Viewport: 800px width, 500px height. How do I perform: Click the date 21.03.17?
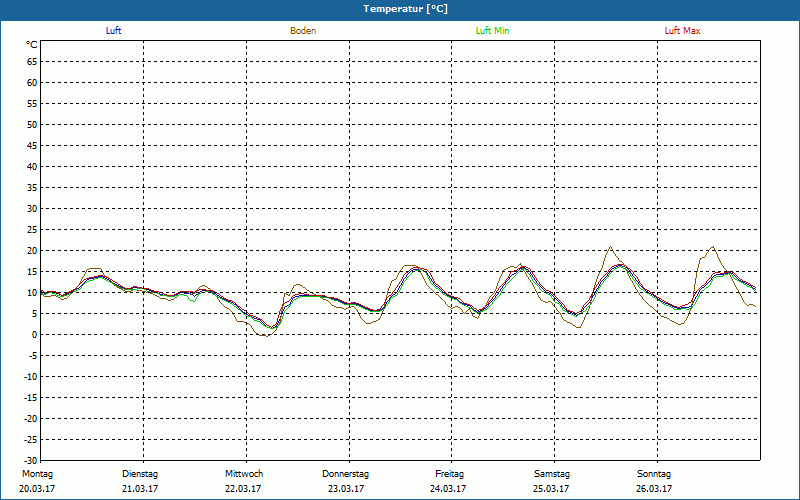click(x=140, y=489)
